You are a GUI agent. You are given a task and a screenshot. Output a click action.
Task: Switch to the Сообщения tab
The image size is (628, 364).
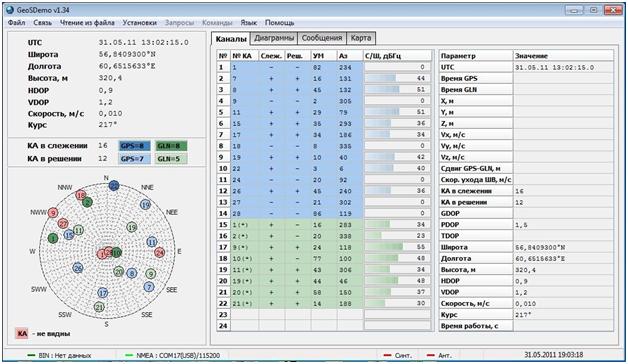coord(322,38)
